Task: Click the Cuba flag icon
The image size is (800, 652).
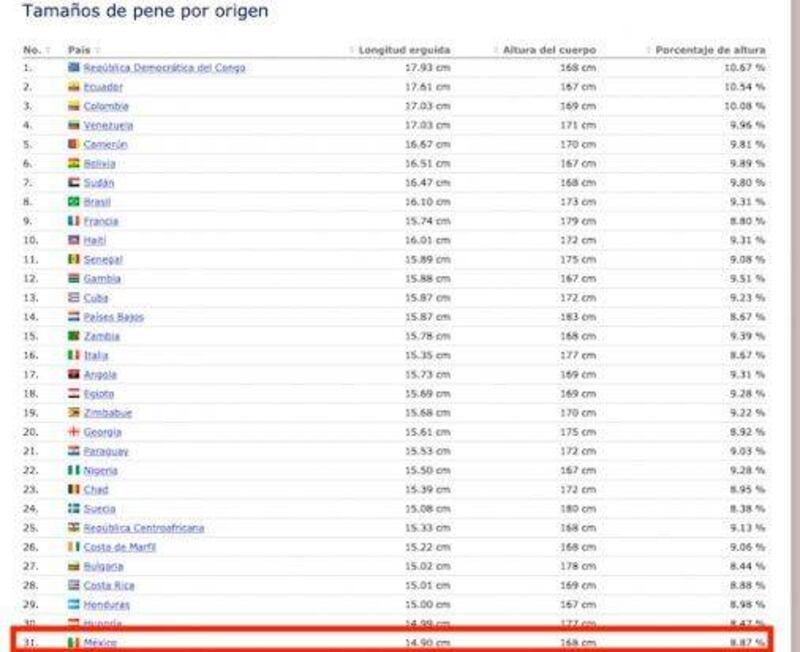Action: (x=73, y=298)
